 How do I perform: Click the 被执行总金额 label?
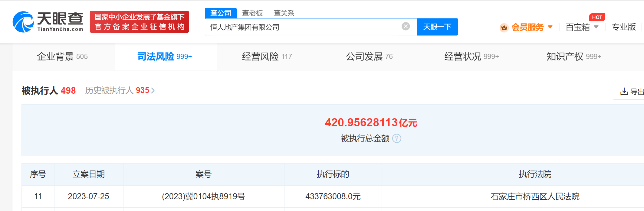pos(365,138)
